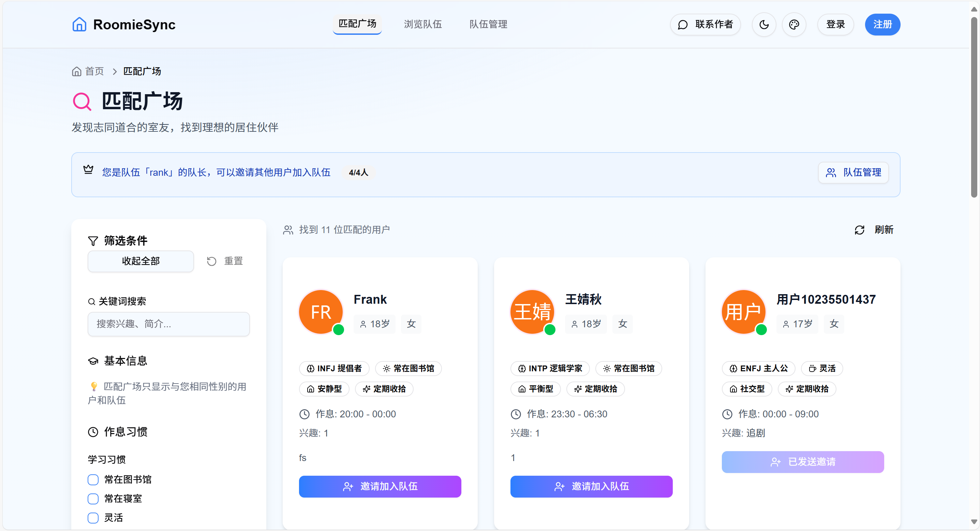Tick the 灵活 study habit checkbox

coord(93,517)
